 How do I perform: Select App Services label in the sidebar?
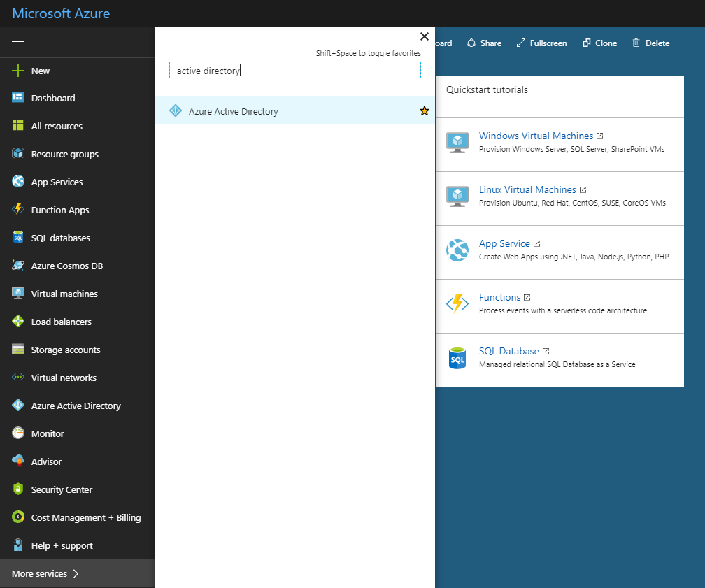pos(57,182)
